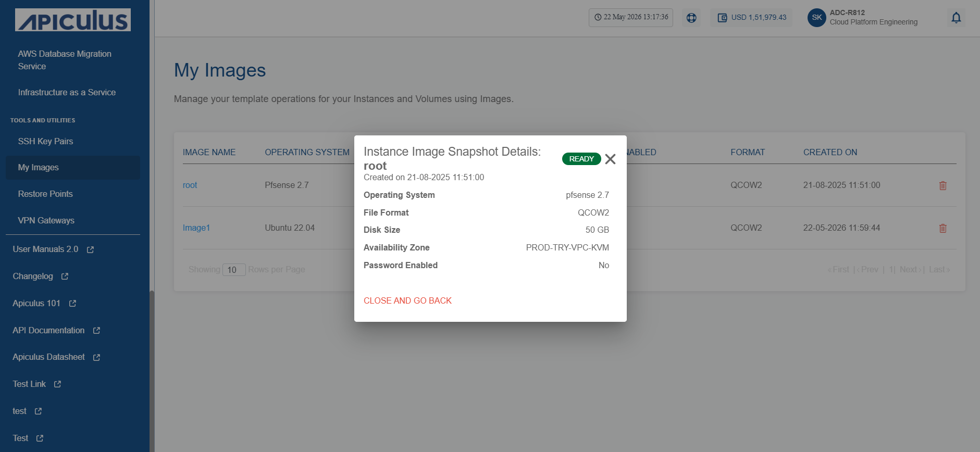Click the wallet icon

coord(722,18)
